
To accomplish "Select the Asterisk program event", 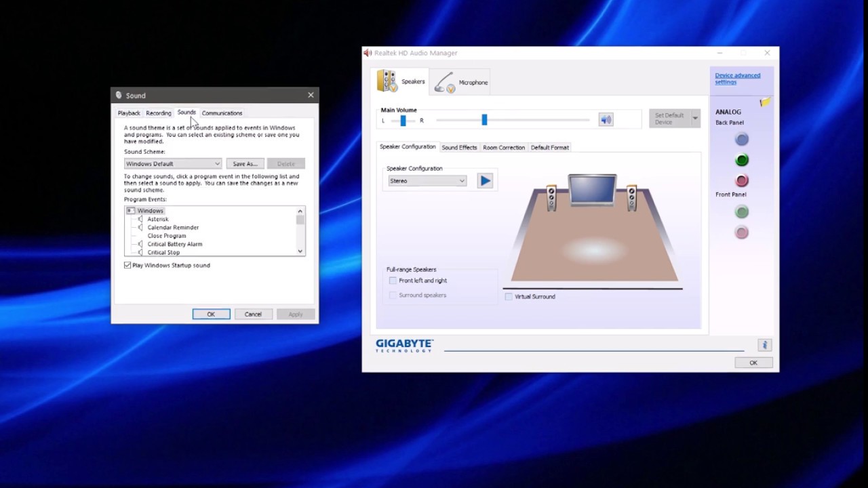I will [x=158, y=219].
